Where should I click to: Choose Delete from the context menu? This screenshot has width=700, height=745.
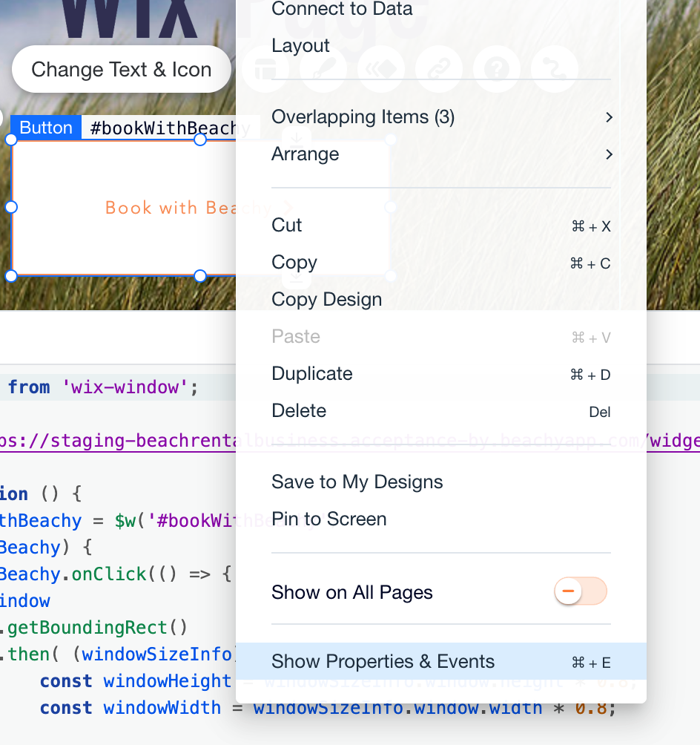point(440,410)
